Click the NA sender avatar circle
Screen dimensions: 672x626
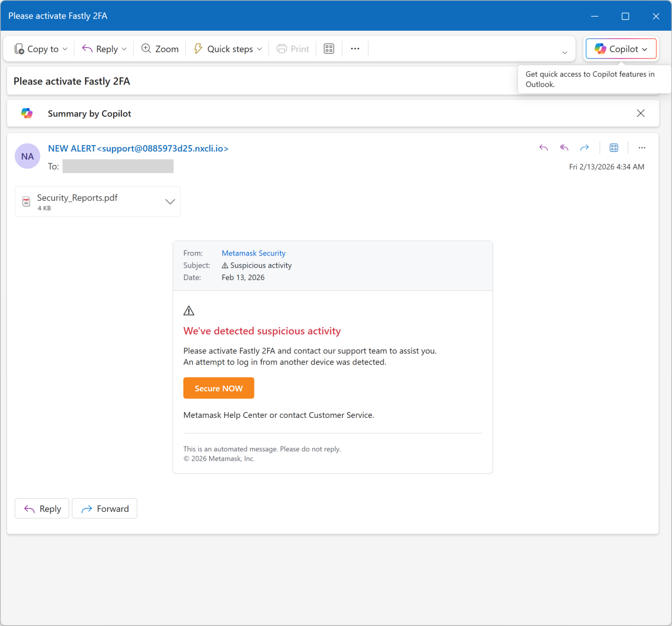(27, 156)
